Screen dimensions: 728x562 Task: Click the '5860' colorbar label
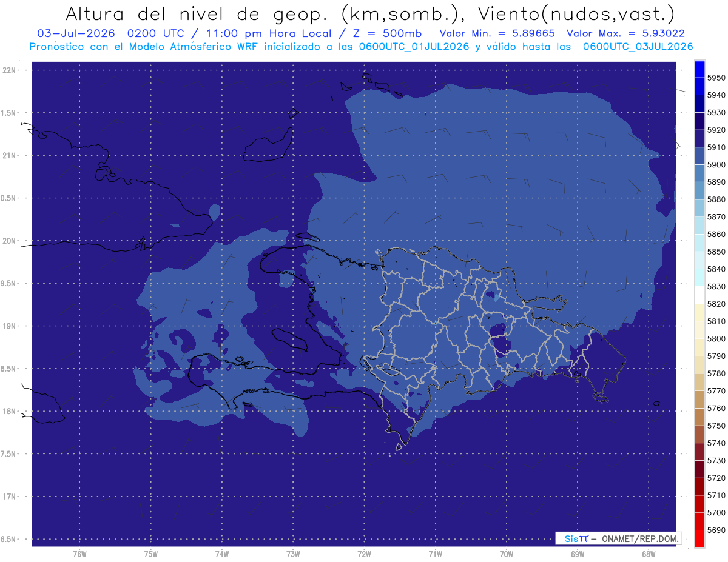click(716, 234)
